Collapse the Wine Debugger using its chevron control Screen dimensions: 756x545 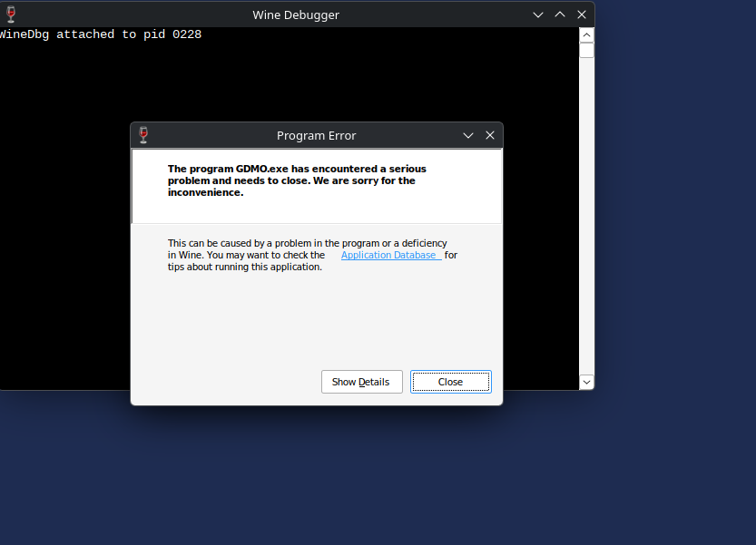(x=537, y=14)
